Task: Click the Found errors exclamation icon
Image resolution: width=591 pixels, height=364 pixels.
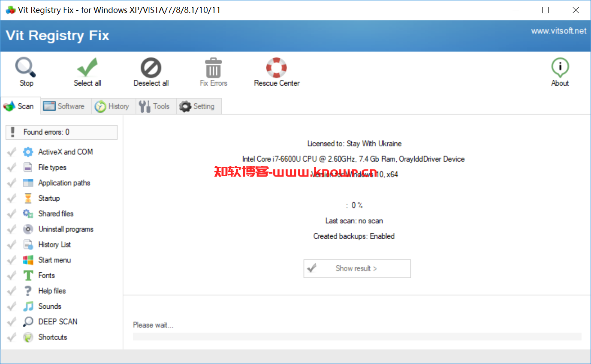Action: [13, 132]
